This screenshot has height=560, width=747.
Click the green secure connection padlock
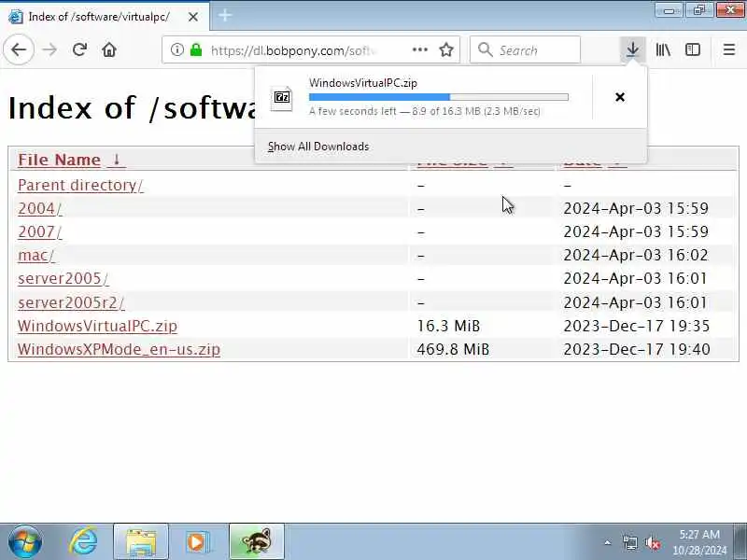pos(196,49)
